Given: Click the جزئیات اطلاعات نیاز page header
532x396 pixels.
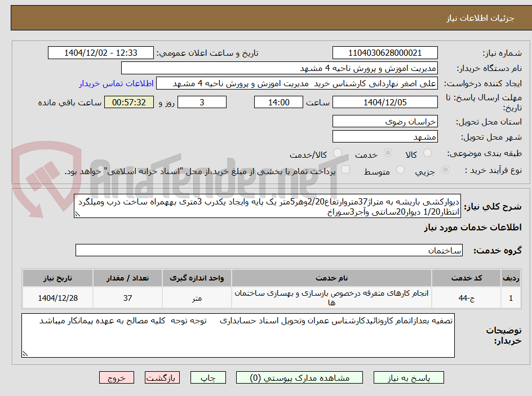Looking at the screenshot, I should 480,18.
